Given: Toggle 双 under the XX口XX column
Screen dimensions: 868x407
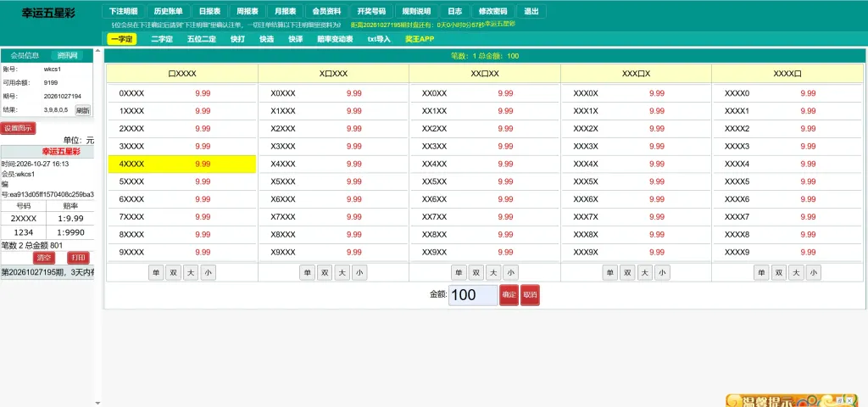Looking at the screenshot, I should click(476, 272).
